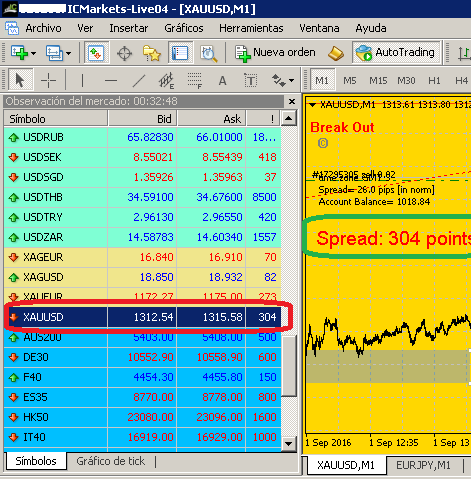Click the Símbolo column header

tap(56, 119)
